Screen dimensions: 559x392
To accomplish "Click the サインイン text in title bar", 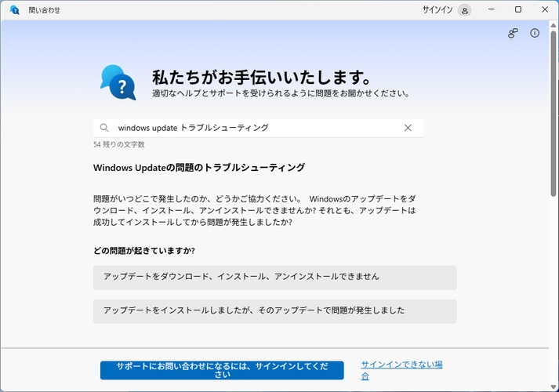I will coord(437,10).
